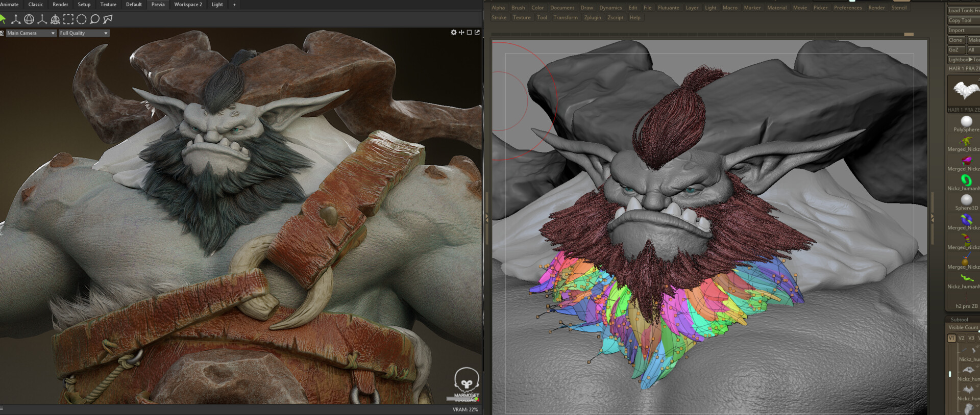The width and height of the screenshot is (980, 415).
Task: Click the All button next to GoZ
Action: click(973, 49)
